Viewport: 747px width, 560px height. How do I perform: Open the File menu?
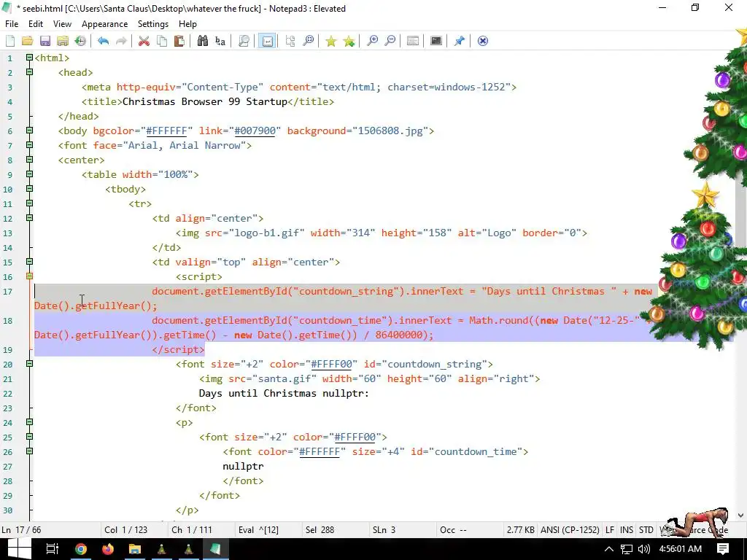12,24
